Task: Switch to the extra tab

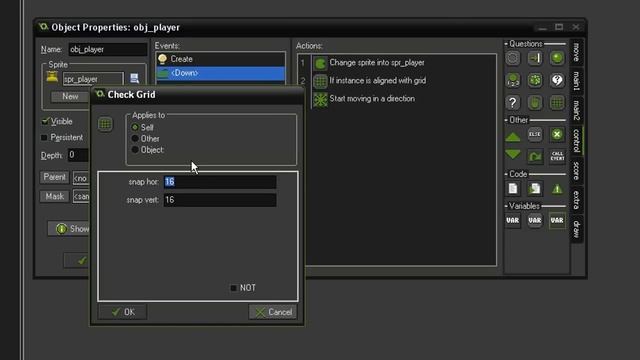Action: pyautogui.click(x=576, y=200)
